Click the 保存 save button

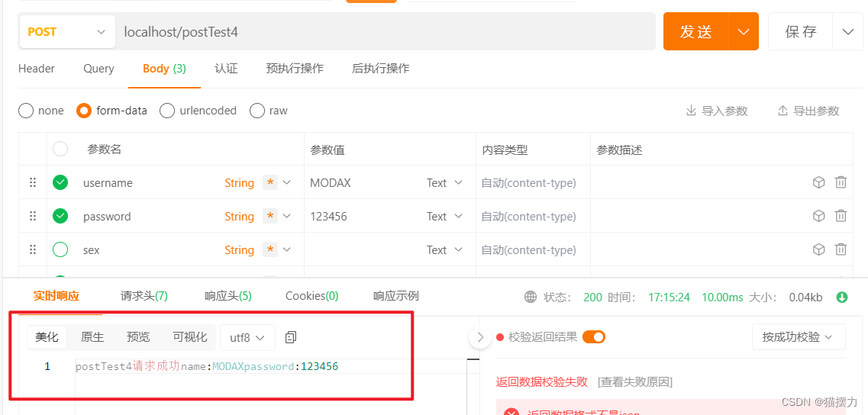801,31
